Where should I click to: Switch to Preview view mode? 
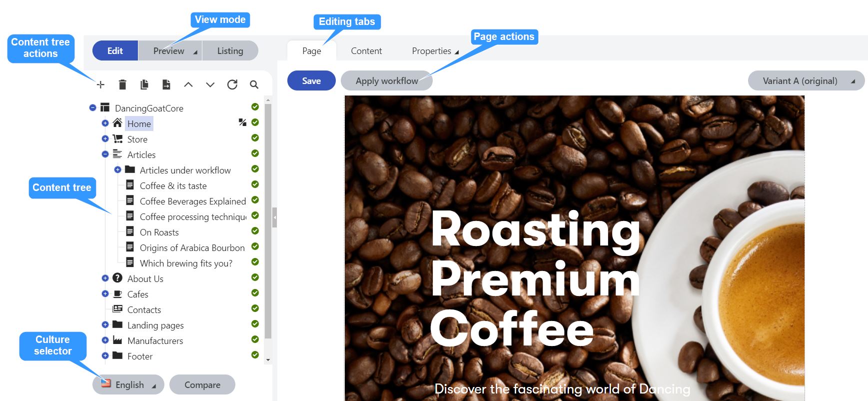tap(169, 51)
